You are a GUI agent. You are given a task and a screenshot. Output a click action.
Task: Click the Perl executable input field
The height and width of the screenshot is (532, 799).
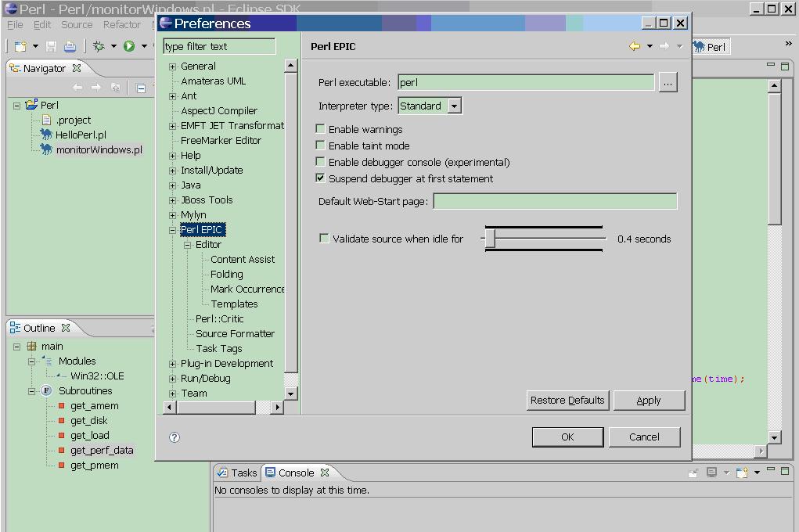[526, 83]
